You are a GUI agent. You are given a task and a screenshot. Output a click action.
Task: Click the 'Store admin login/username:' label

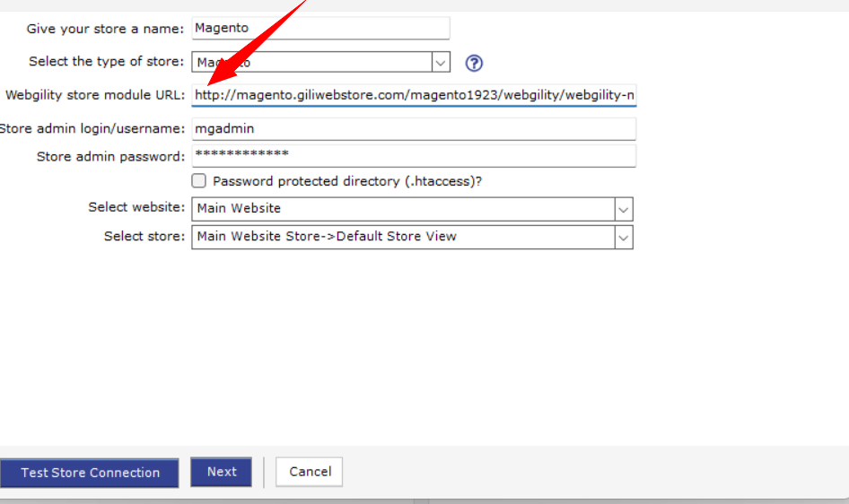tap(92, 129)
